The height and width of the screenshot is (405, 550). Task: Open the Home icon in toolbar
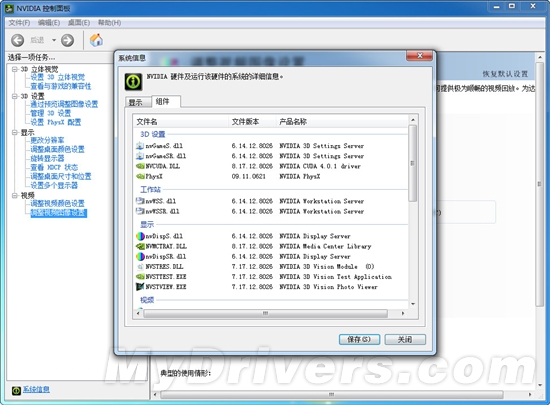(x=96, y=40)
